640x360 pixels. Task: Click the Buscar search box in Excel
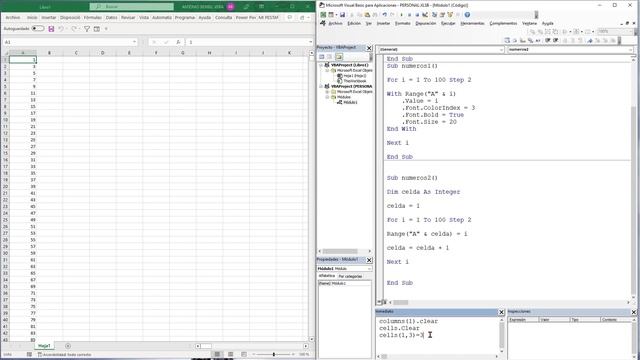click(132, 7)
